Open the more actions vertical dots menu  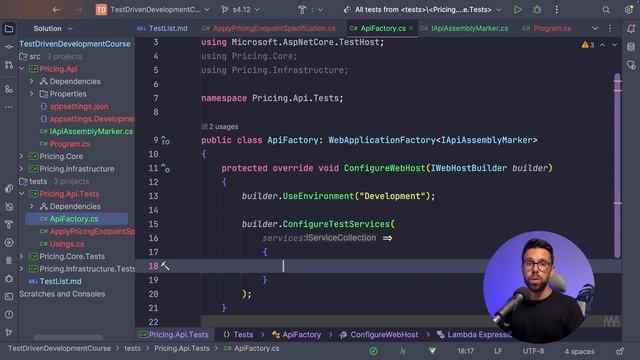[x=556, y=9]
